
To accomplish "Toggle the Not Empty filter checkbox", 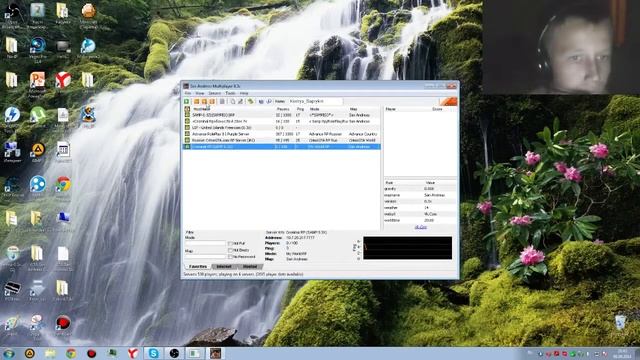I will pos(230,250).
